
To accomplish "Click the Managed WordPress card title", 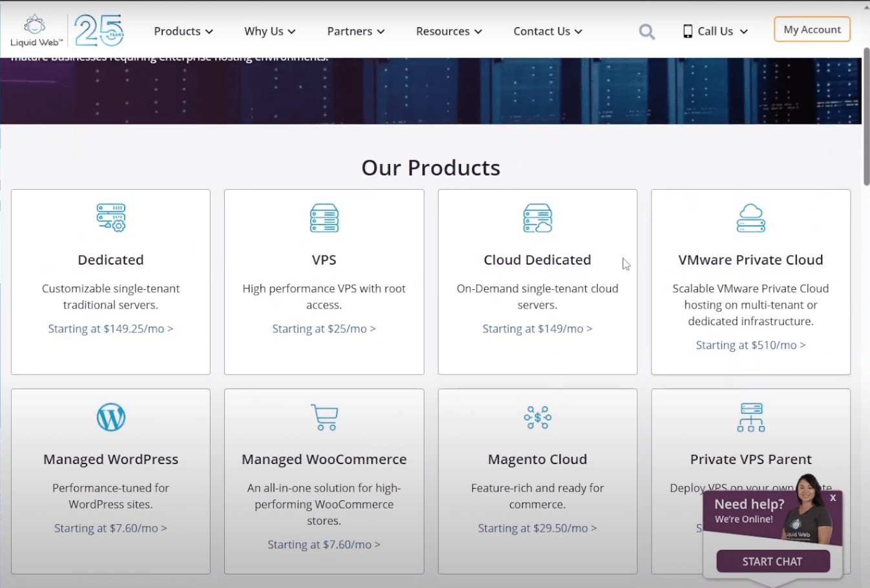I will point(110,459).
